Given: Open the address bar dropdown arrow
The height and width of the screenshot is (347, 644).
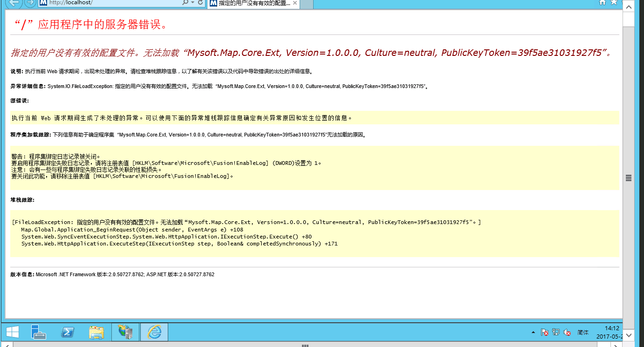Looking at the screenshot, I should pyautogui.click(x=193, y=3).
